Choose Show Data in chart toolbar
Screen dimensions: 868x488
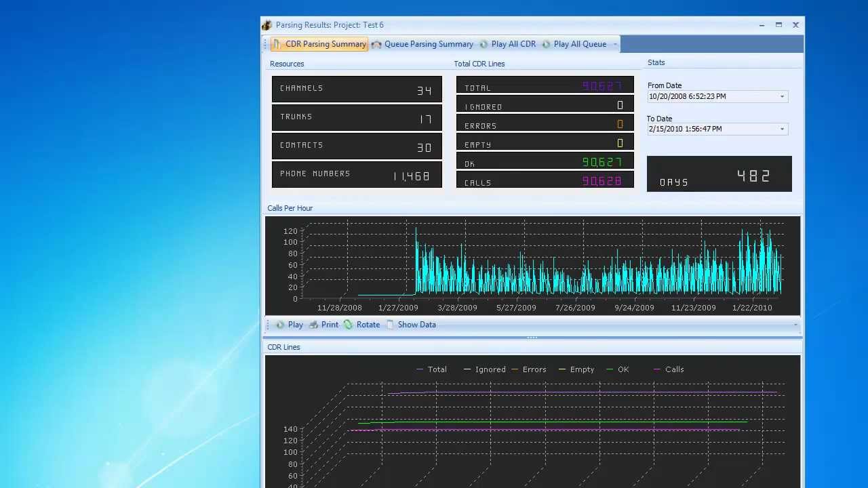(x=411, y=325)
